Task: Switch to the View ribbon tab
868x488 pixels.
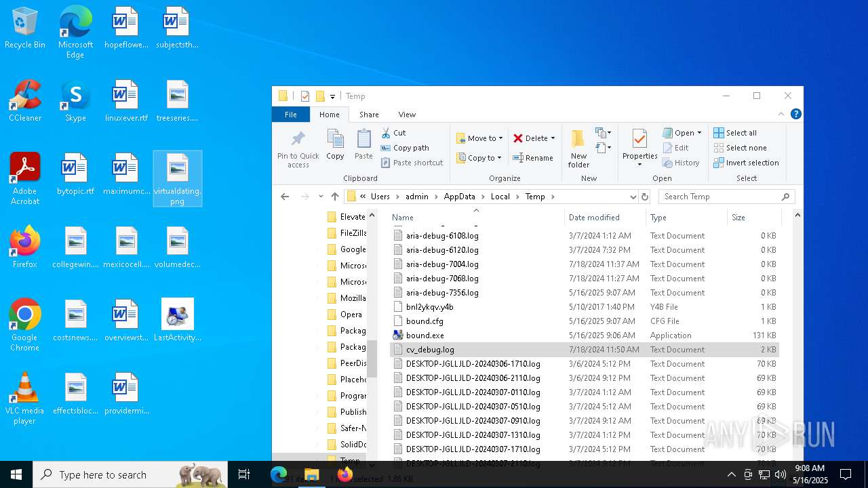Action: point(407,115)
